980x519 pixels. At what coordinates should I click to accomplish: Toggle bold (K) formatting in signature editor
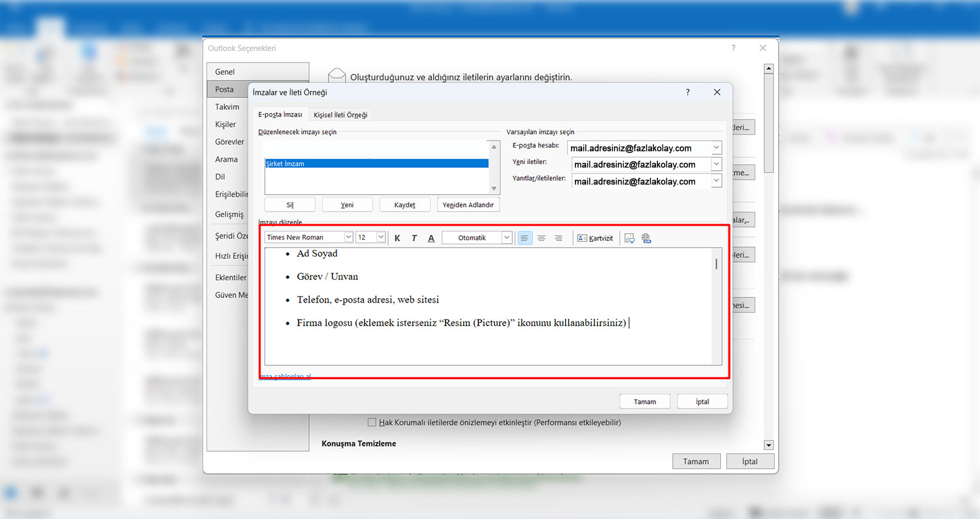[x=397, y=238]
